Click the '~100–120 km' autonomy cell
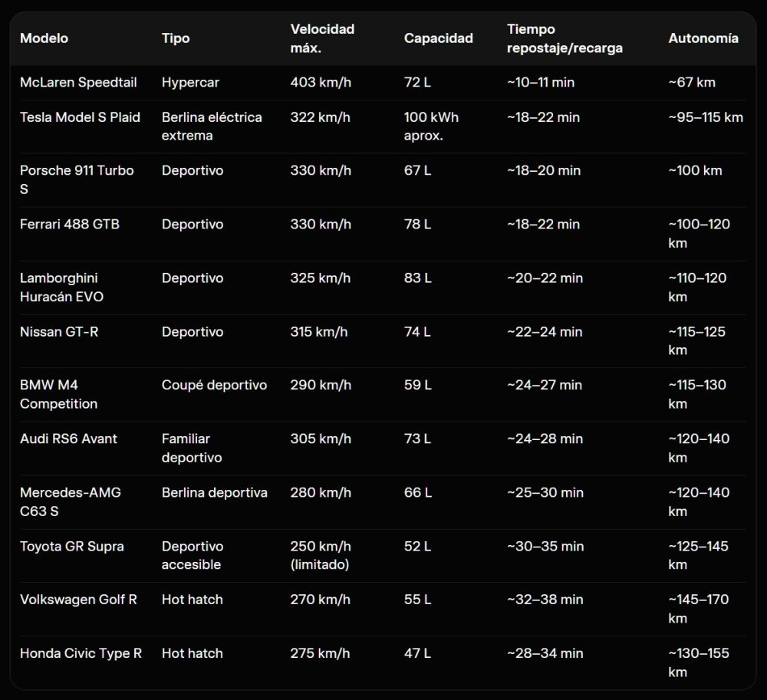Viewport: 767px width, 700px height. pos(699,234)
